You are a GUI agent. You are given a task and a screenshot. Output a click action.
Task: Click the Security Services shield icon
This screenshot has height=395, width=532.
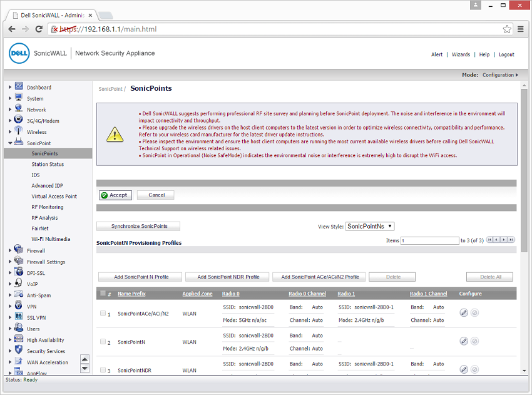(19, 350)
